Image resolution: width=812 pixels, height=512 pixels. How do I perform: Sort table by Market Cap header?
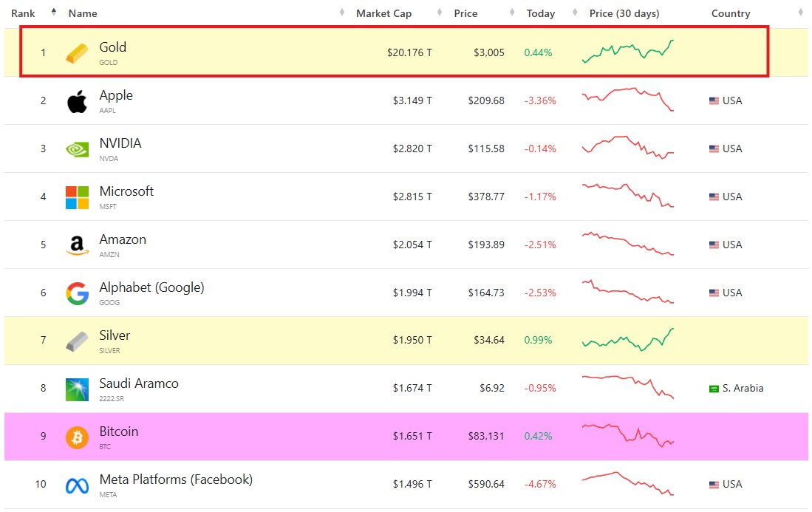(383, 13)
